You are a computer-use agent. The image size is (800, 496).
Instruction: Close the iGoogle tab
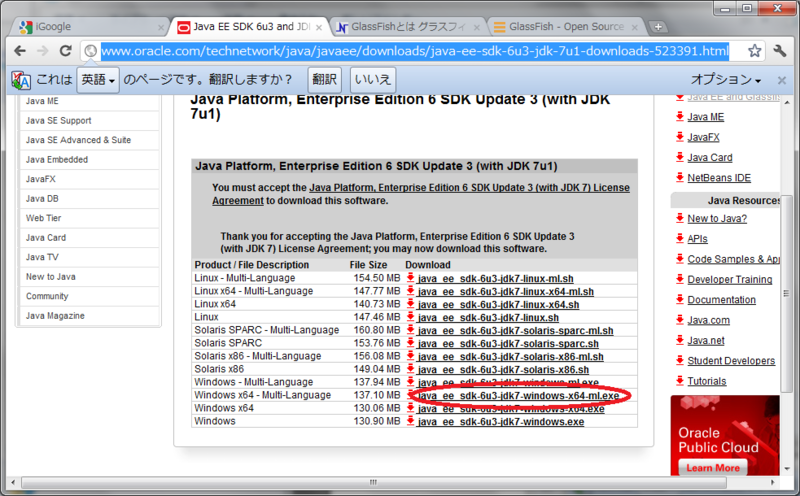click(x=161, y=28)
